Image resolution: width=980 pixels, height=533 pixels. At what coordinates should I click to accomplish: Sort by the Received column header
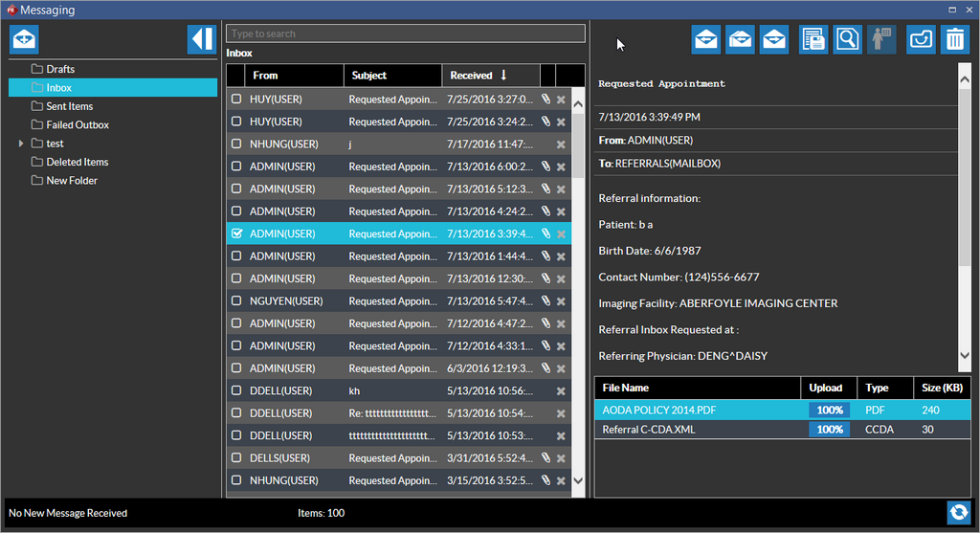click(x=479, y=76)
